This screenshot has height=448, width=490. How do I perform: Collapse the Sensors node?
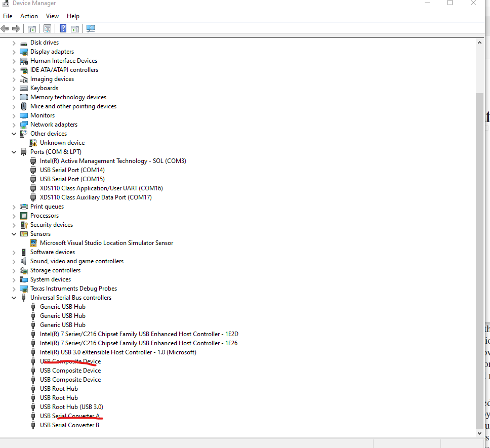tap(14, 234)
